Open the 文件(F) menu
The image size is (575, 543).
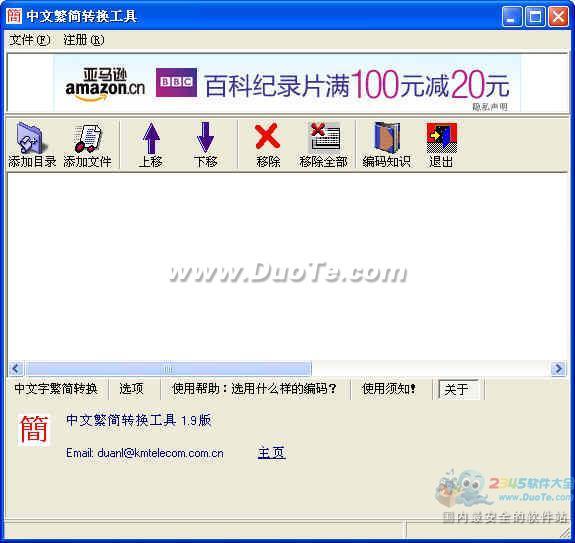(x=30, y=40)
